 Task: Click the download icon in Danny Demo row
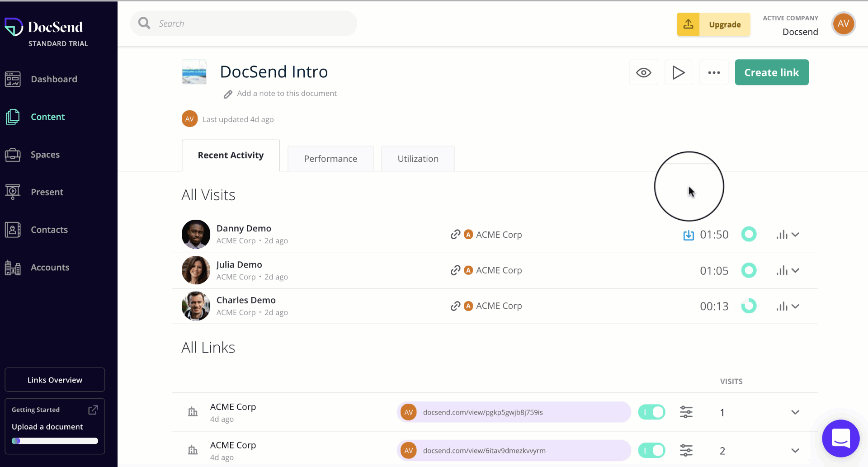(x=689, y=235)
